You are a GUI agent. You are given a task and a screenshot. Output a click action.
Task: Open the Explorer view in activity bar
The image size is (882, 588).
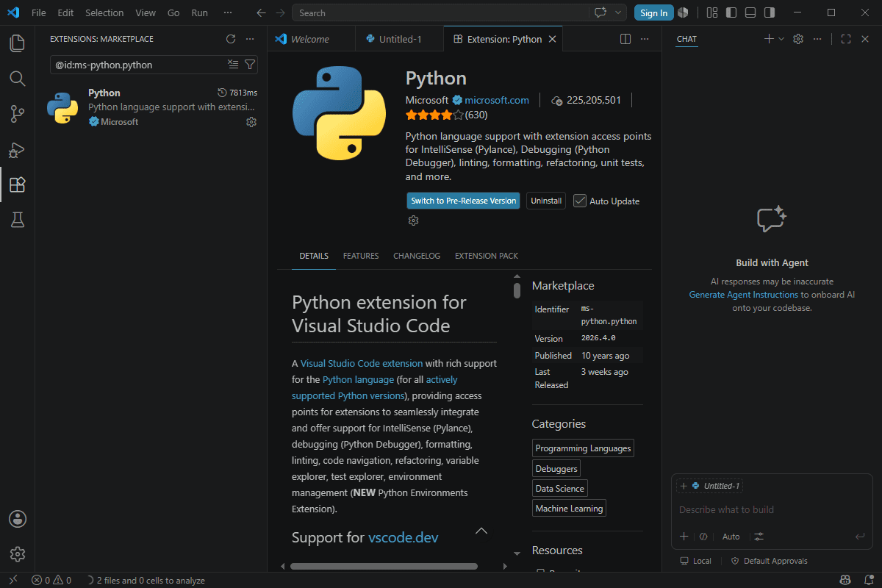pyautogui.click(x=17, y=43)
